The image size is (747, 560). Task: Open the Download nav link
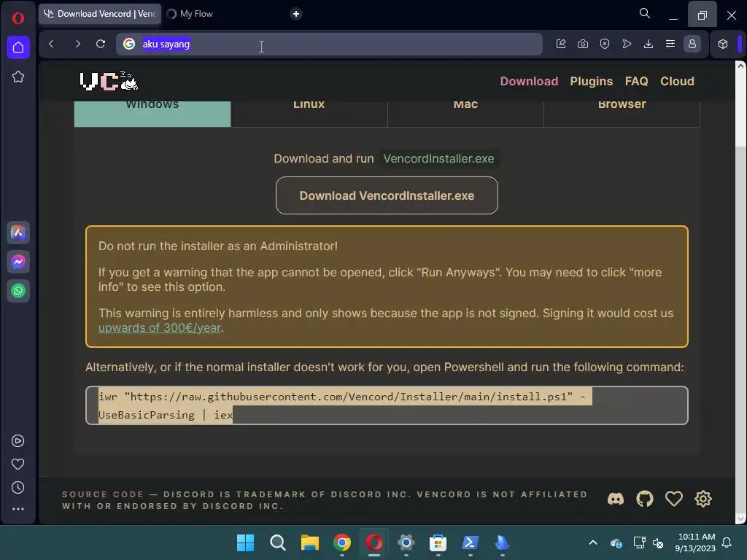(x=529, y=81)
